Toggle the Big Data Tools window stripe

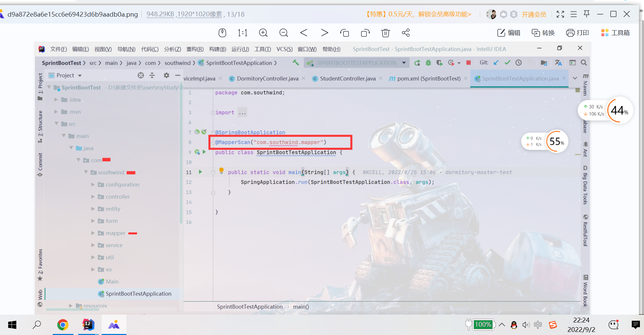(x=585, y=185)
